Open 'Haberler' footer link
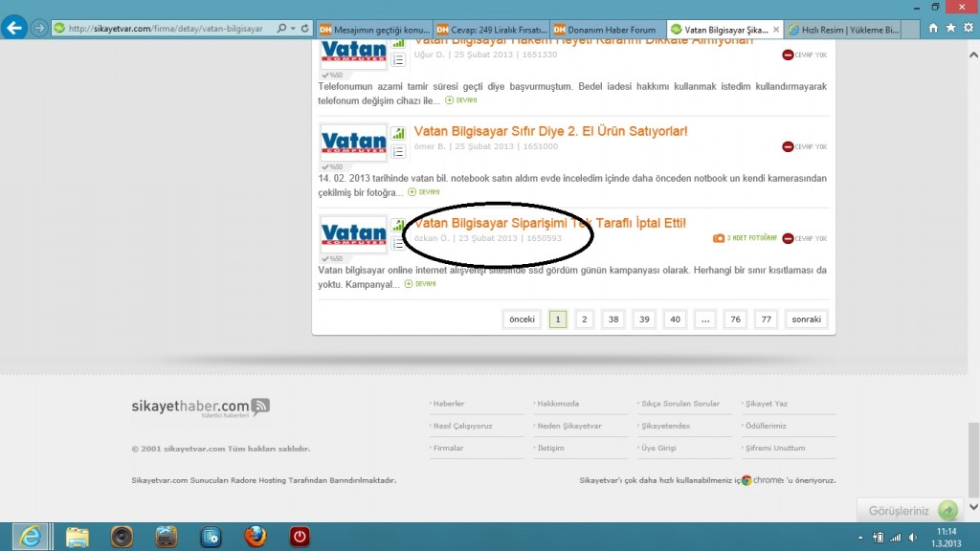Viewport: 980px width, 551px height. (449, 404)
